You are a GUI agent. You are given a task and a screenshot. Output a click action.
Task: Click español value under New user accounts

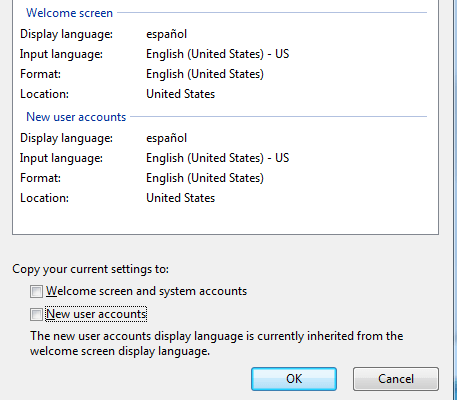coord(166,138)
